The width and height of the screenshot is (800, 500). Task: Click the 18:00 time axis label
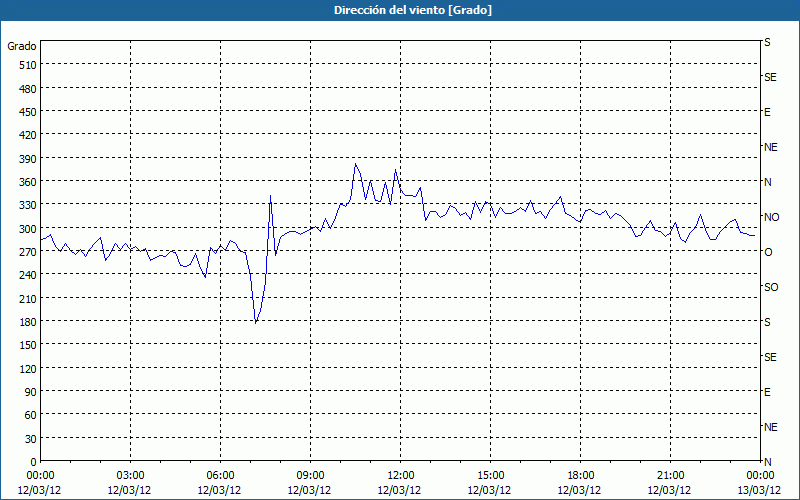point(580,476)
